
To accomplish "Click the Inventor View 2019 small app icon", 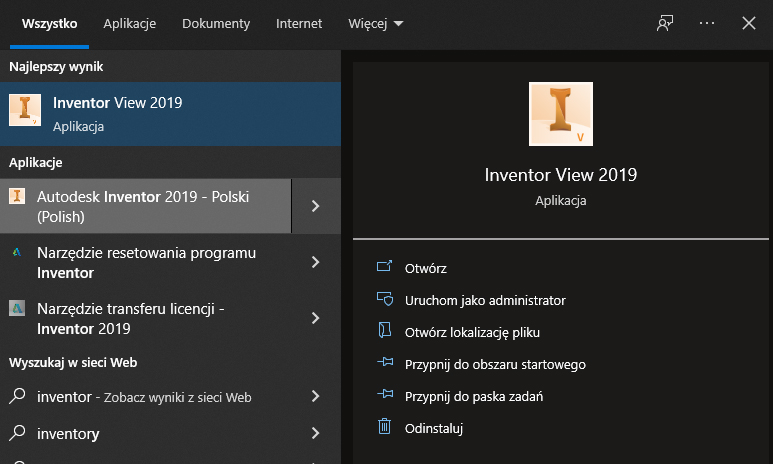I will tap(25, 110).
